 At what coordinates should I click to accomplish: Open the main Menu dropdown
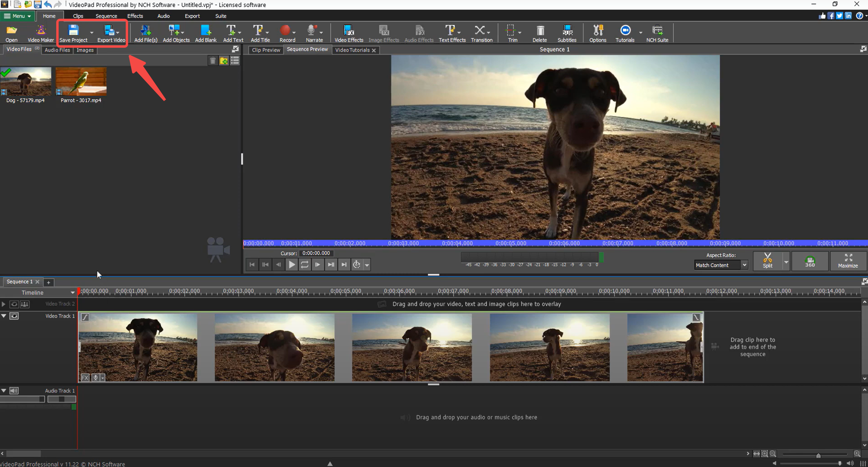17,16
